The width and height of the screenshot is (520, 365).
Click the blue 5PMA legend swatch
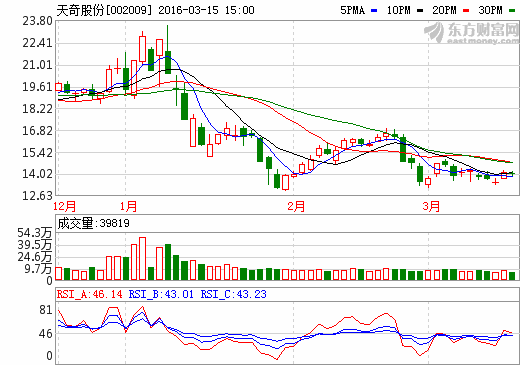point(374,11)
